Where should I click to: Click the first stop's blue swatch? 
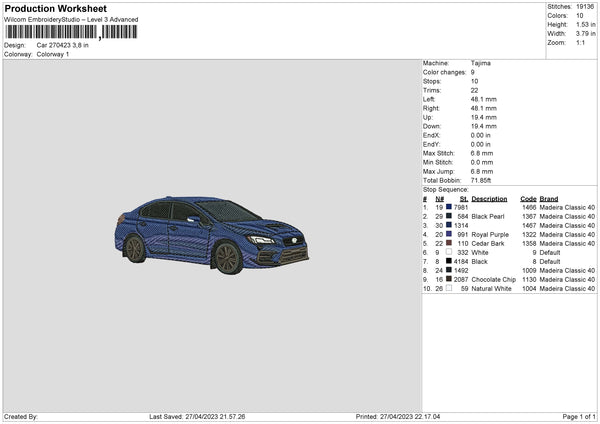click(449, 207)
